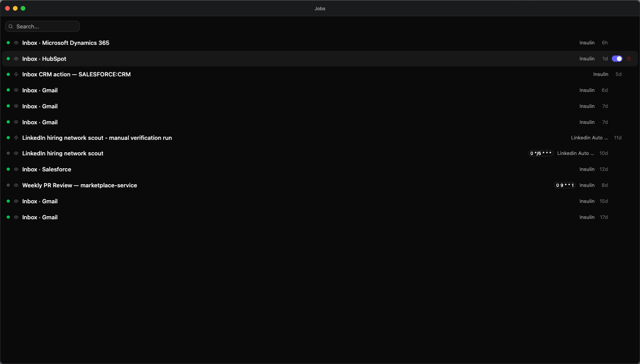This screenshot has width=640, height=364.
Task: Click the eye icon beside Inbox · Salesforce
Action: [x=16, y=169]
